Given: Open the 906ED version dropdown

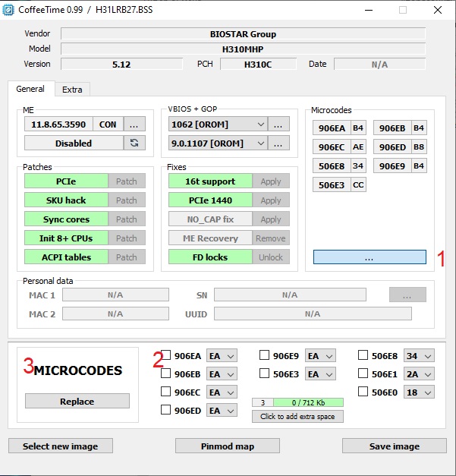Looking at the screenshot, I should click(x=222, y=411).
